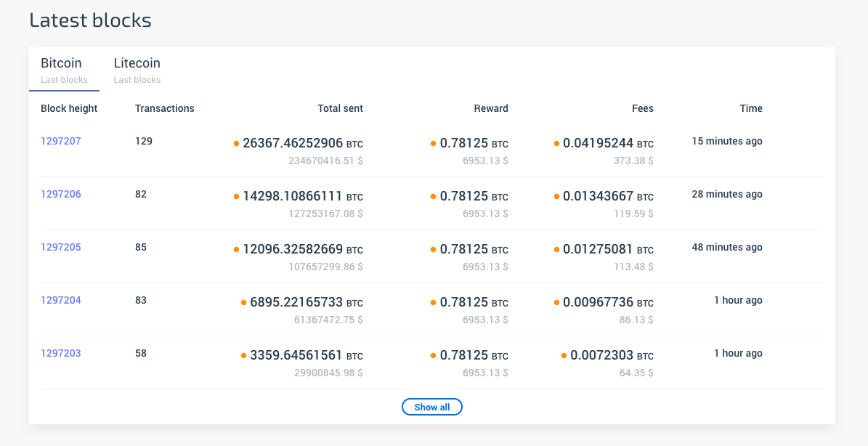Click the total sent value 12096.32582669 BTC
The height and width of the screenshot is (446, 868).
[x=303, y=250]
